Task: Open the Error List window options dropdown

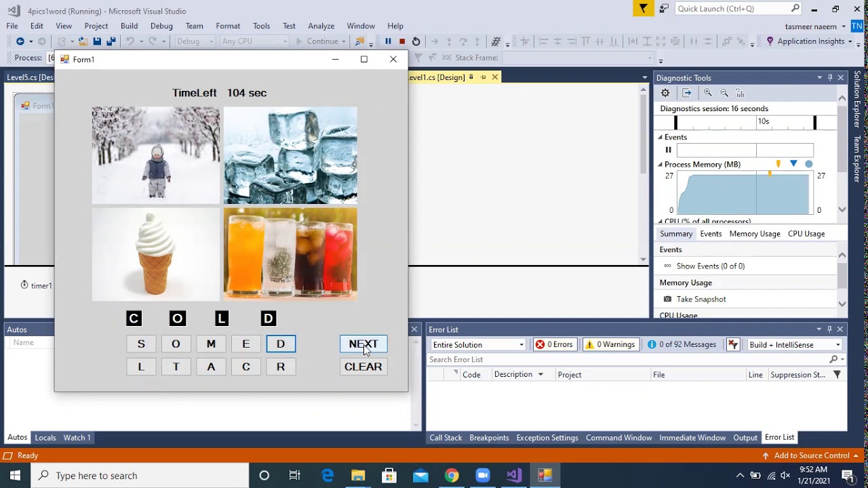Action: tap(818, 329)
